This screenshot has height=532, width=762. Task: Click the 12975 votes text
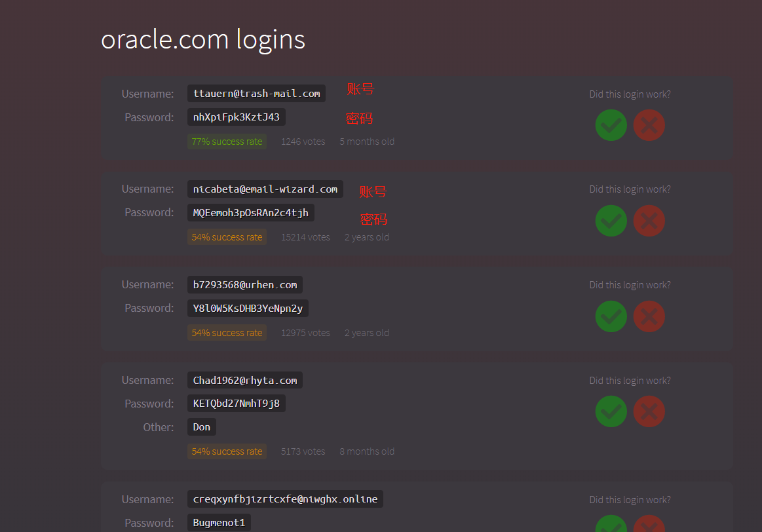306,333
